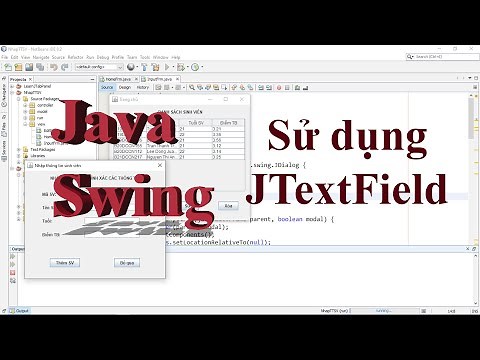Viewport: 480px width, 360px height.
Task: Click the Xóa button in list window
Action: click(x=228, y=206)
